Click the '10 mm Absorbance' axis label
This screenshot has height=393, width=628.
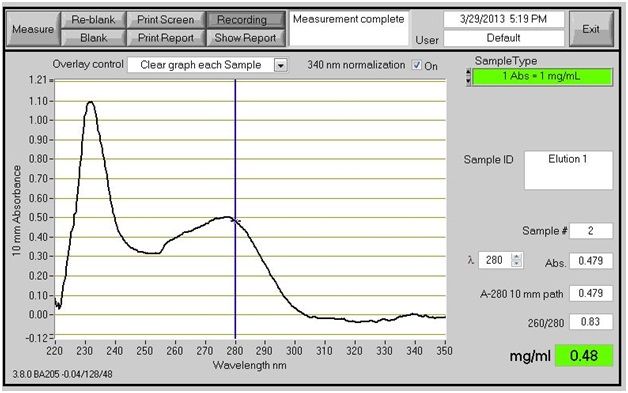click(16, 211)
